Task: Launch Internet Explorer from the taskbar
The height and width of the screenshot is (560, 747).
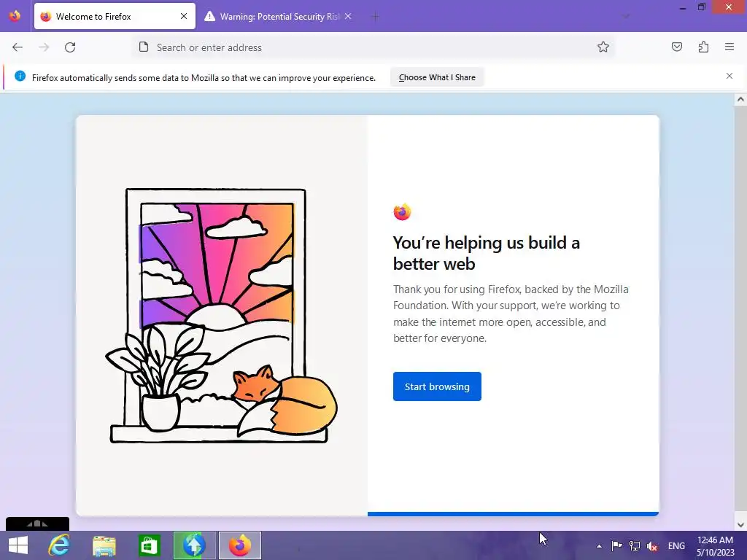Action: 59,545
